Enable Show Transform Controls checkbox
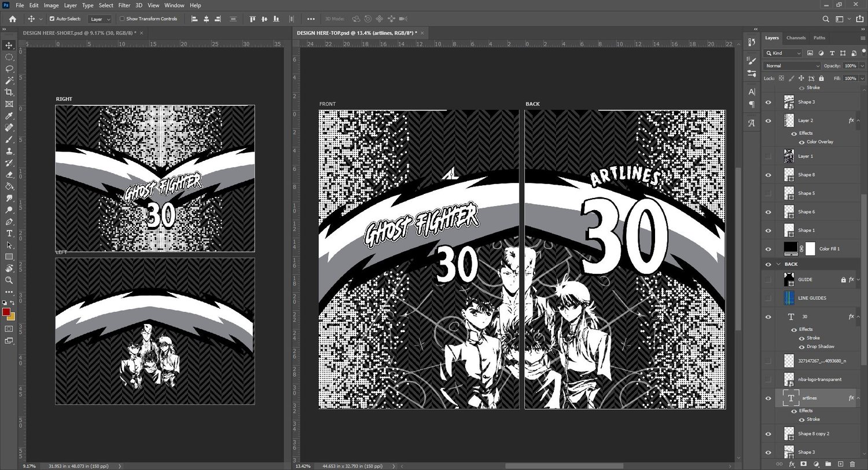The width and height of the screenshot is (868, 470). click(122, 19)
